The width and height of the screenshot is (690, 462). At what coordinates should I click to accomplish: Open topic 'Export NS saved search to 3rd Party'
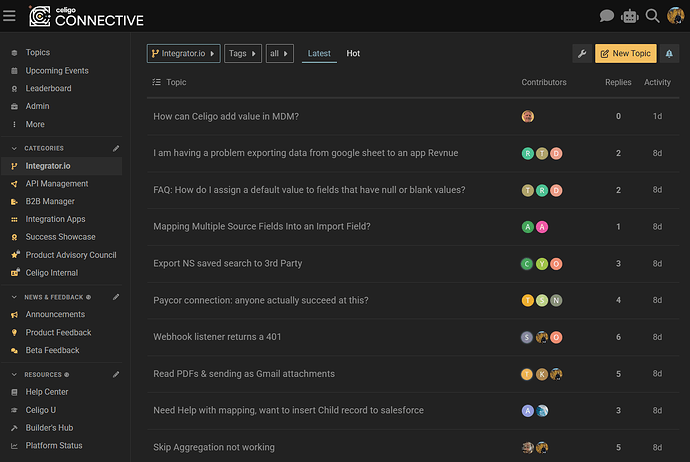point(228,264)
